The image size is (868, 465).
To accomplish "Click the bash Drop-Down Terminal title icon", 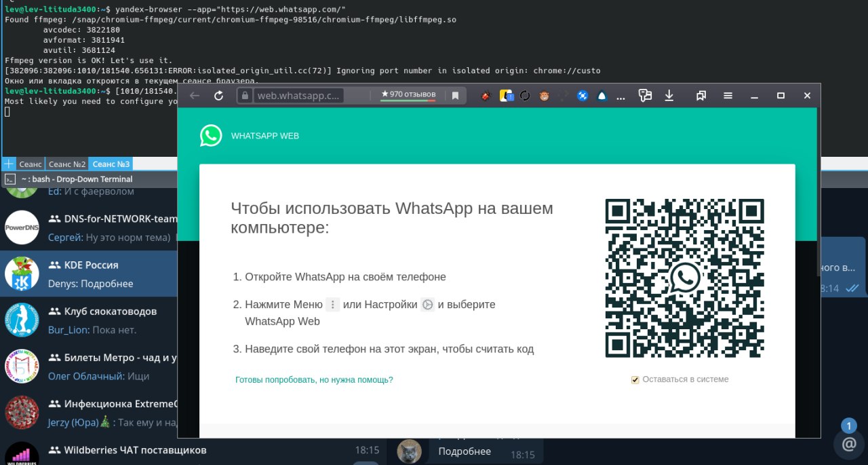I will pos(10,179).
